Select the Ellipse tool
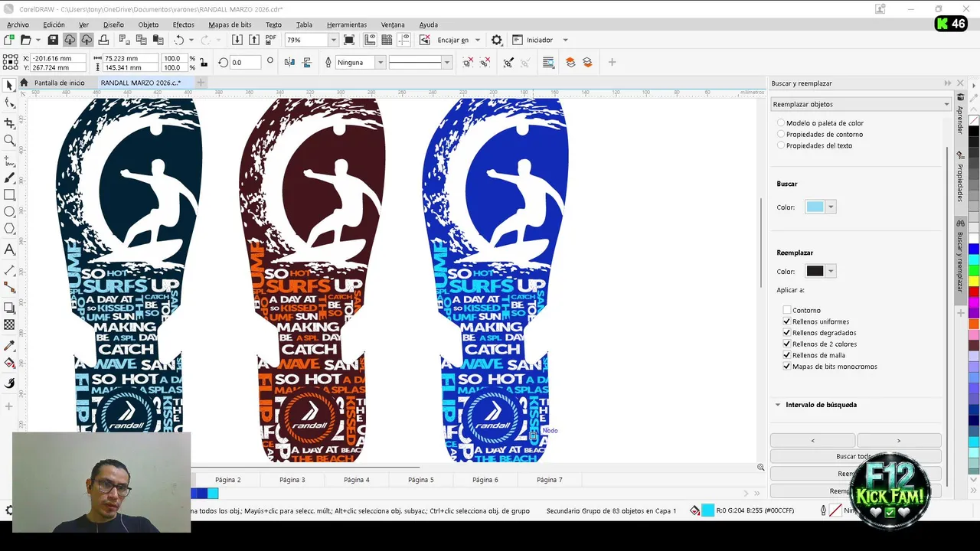Screen dimensions: 980x551 coord(9,212)
